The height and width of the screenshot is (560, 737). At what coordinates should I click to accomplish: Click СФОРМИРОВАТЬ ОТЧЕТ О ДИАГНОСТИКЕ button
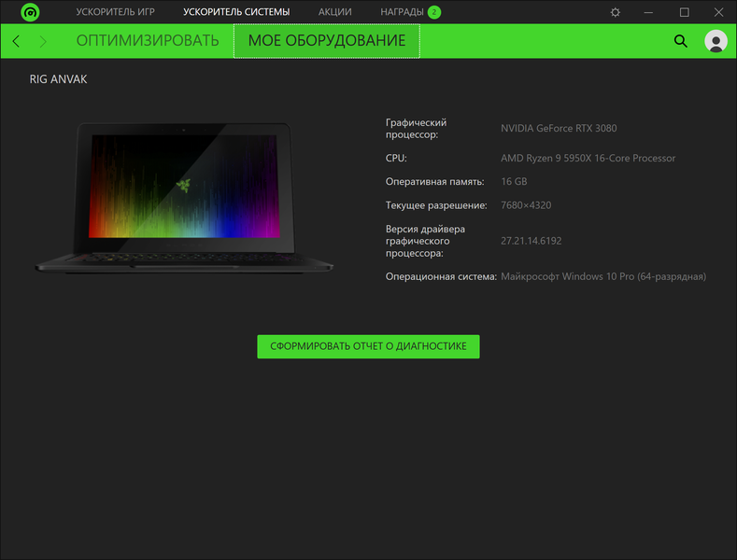click(x=368, y=346)
